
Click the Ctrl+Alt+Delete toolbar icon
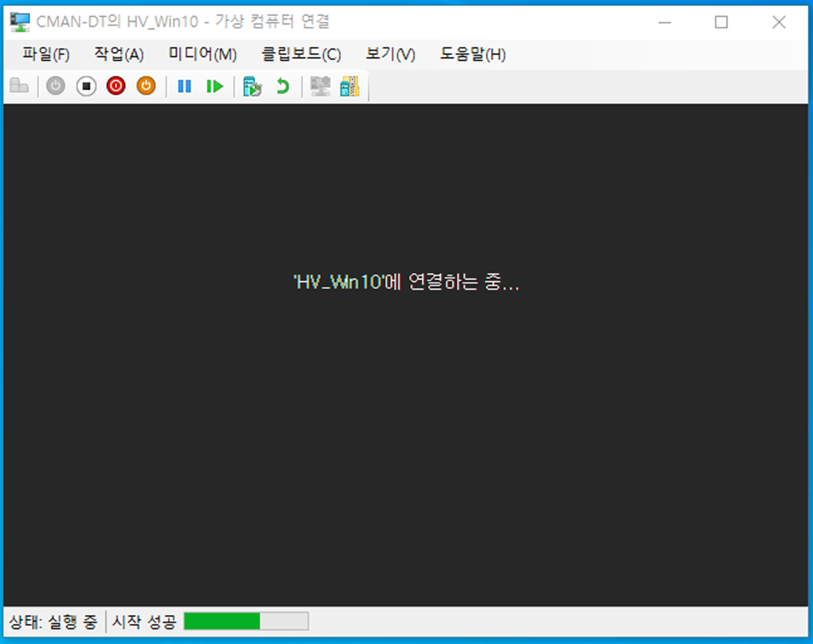20,85
